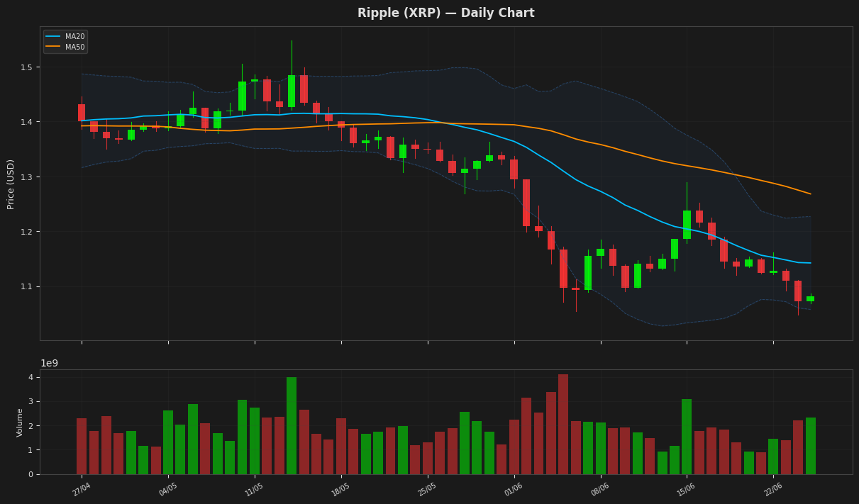Image resolution: width=859 pixels, height=504 pixels.
Task: Click the blue MA20 line sample in legend
Action: pyautogui.click(x=54, y=37)
